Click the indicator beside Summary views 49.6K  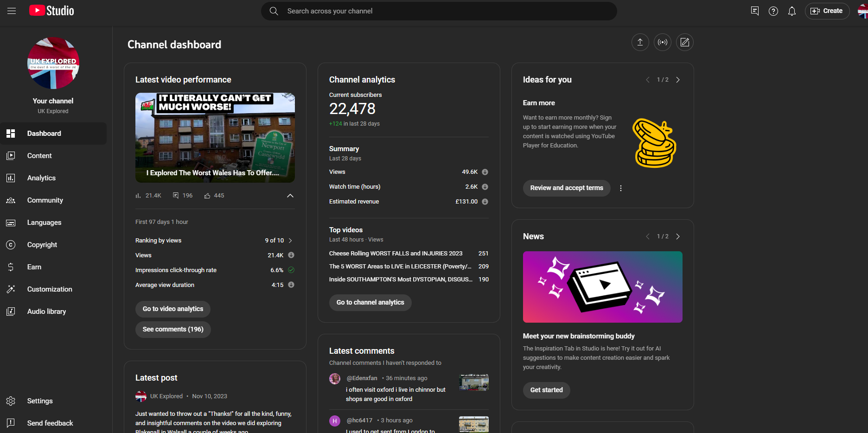coord(485,172)
